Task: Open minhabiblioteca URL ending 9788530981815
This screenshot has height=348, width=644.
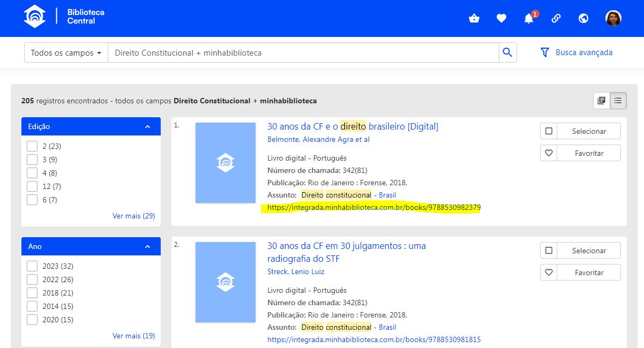Action: [374, 339]
